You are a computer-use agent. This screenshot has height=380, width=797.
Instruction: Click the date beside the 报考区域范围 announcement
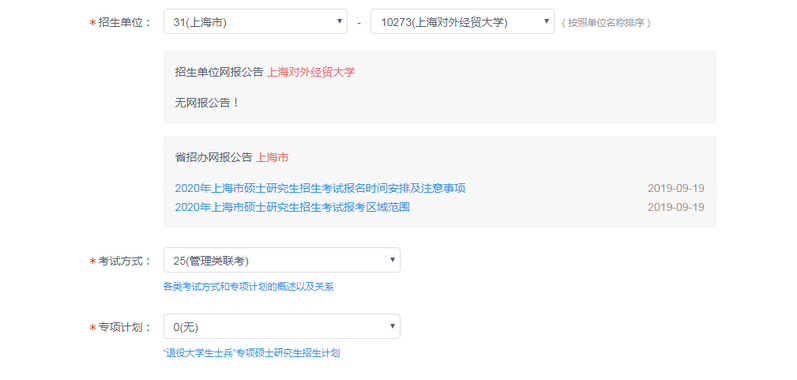[x=676, y=207]
